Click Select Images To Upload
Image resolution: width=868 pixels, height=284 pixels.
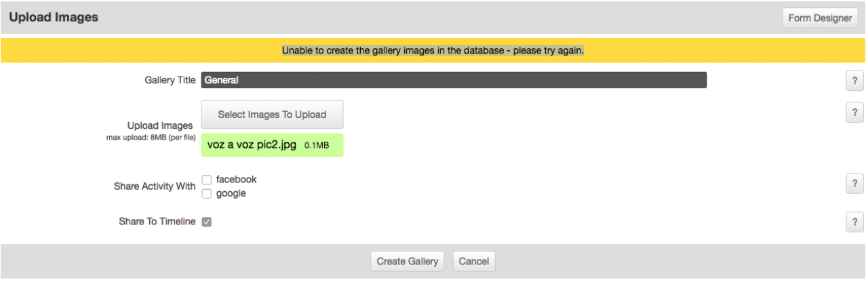tap(272, 115)
